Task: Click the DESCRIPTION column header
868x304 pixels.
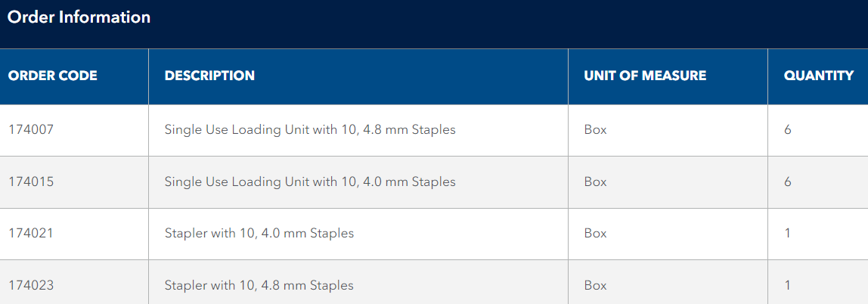Action: coord(209,76)
